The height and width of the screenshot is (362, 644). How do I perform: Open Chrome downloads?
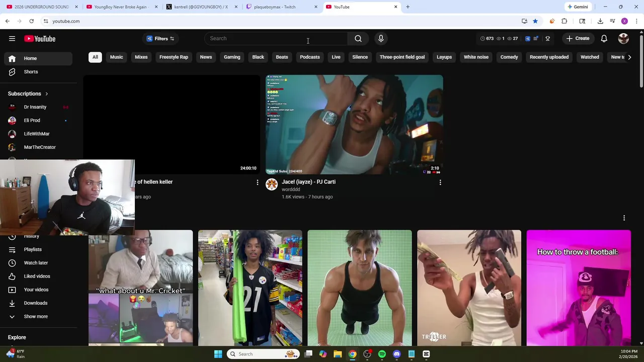tap(600, 21)
